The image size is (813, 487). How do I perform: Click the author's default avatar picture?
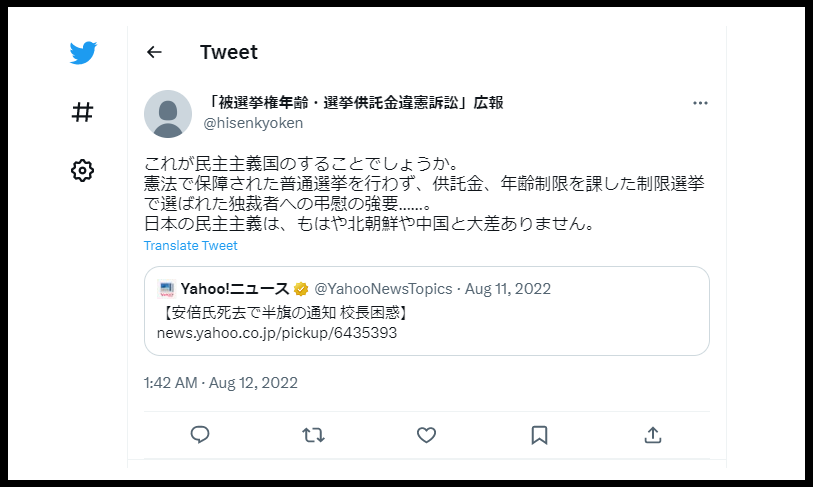(x=168, y=114)
